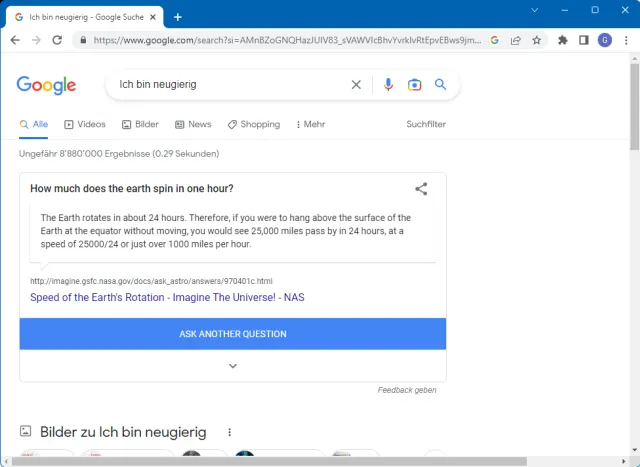Open Suchfilter options
Screen dimensions: 640x467
[426, 124]
